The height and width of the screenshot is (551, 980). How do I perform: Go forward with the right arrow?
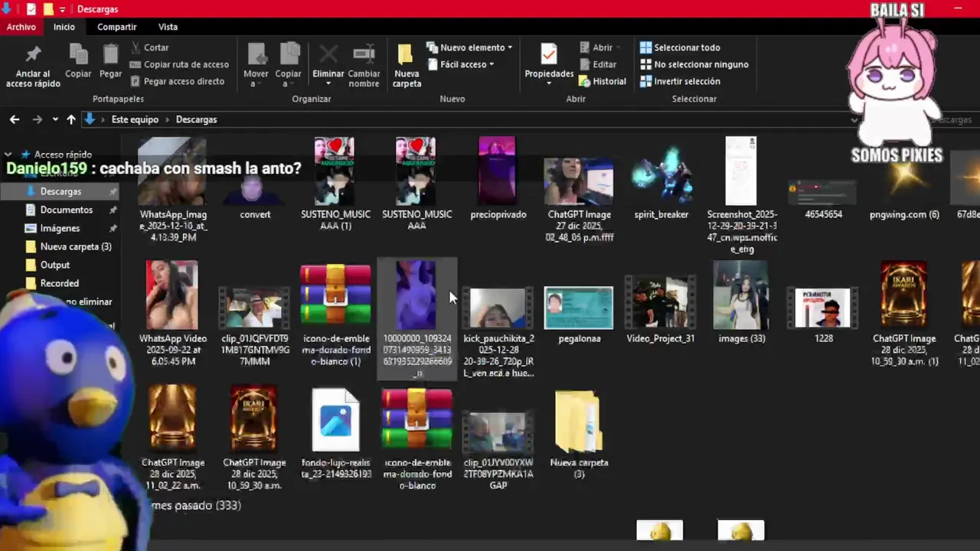pos(37,119)
